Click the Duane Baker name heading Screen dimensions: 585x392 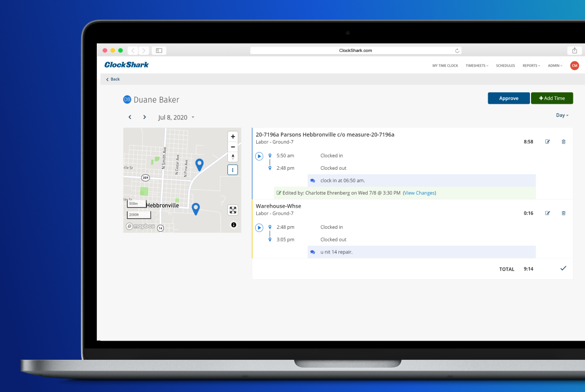pos(156,100)
